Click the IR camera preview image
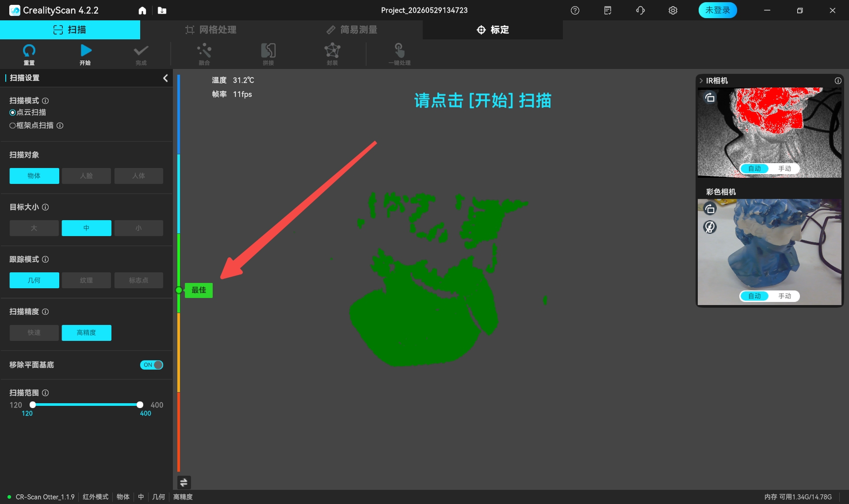 769,133
